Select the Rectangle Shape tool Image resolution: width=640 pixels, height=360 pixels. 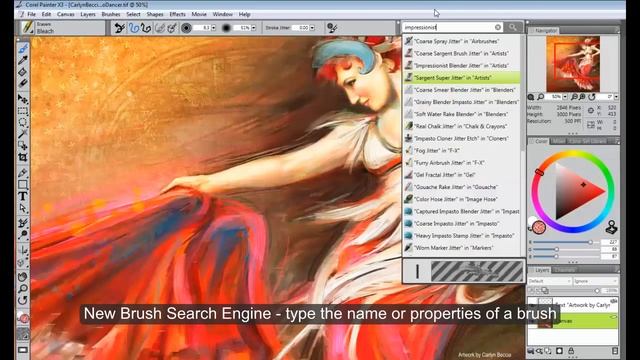[23, 184]
